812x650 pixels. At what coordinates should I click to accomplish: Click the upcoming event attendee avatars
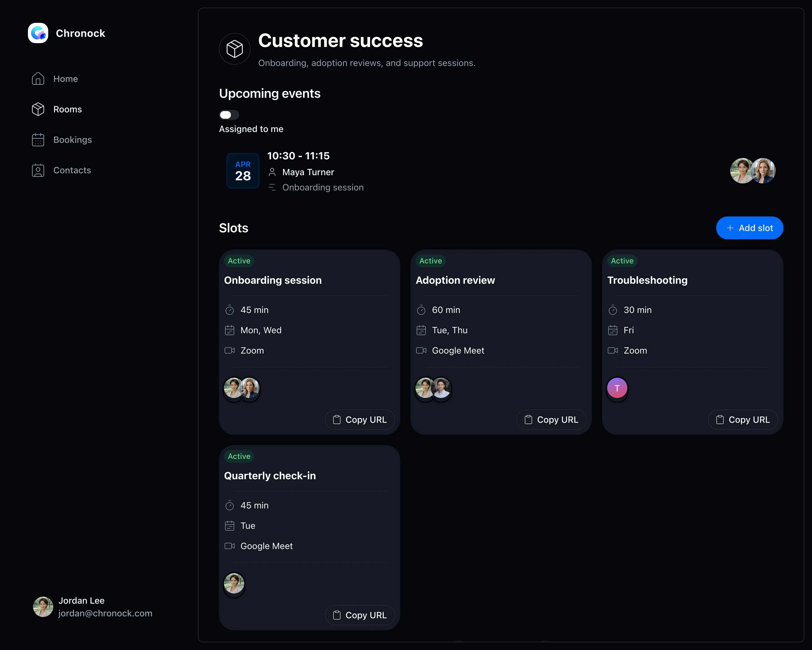coord(753,171)
